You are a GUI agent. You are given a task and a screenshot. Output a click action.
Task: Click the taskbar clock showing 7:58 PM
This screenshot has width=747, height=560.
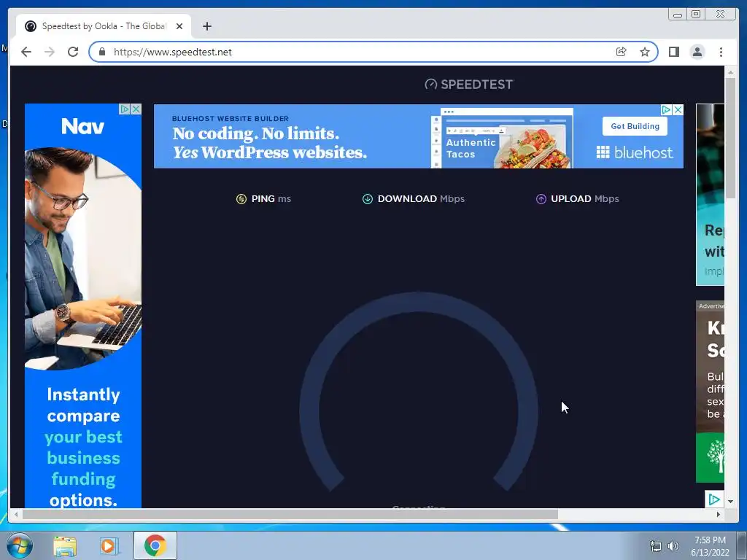tap(710, 546)
